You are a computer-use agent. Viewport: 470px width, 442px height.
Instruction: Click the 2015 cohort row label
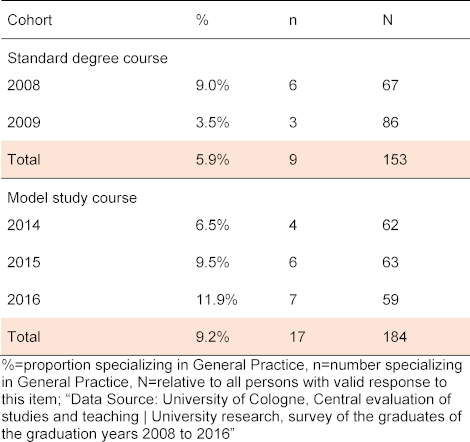tap(24, 262)
